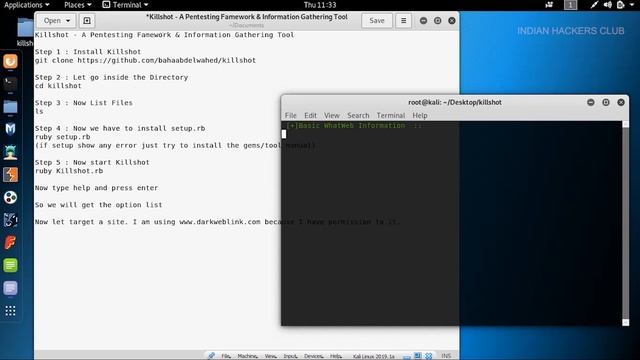Click the power tray icon

pos(621,5)
